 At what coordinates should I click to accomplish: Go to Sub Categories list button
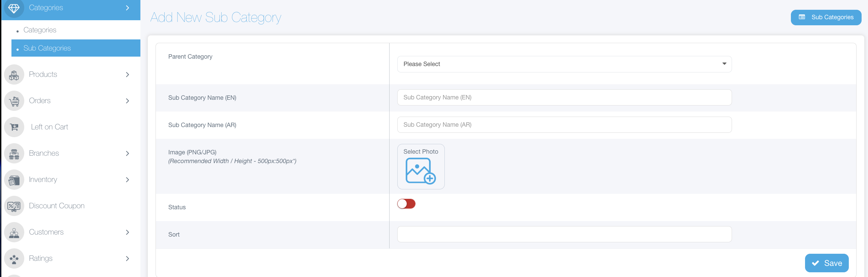coord(826,17)
